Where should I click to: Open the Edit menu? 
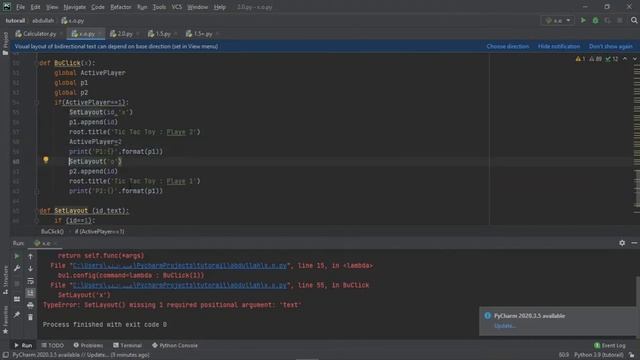pos(36,7)
